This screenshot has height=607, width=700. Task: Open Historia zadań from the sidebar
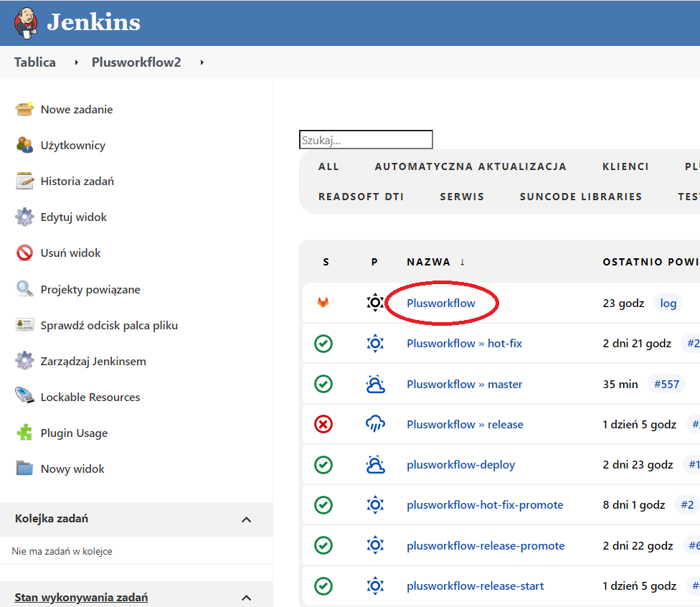[77, 182]
